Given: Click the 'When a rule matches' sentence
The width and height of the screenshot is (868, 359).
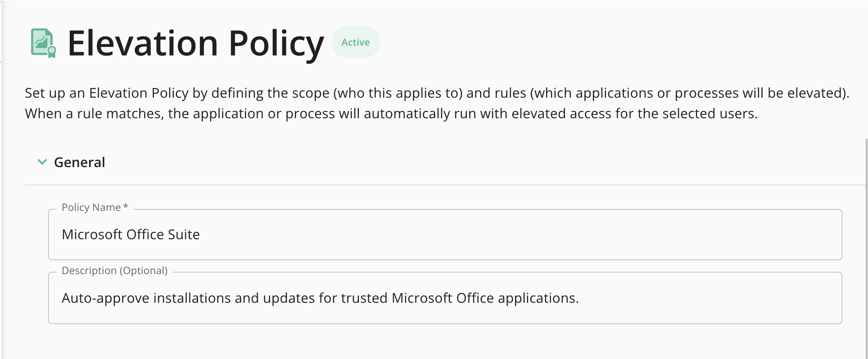Looking at the screenshot, I should (391, 114).
